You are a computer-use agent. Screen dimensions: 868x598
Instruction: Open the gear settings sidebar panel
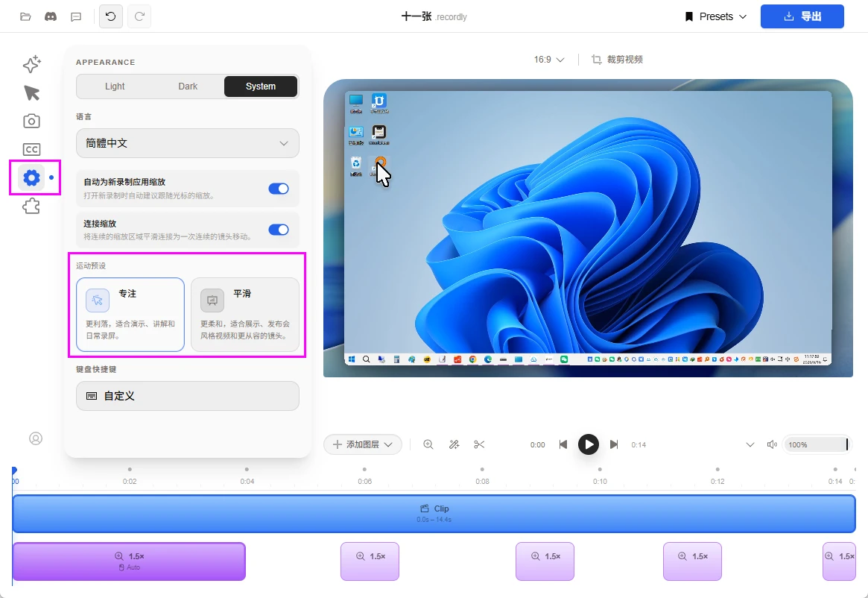click(x=31, y=178)
